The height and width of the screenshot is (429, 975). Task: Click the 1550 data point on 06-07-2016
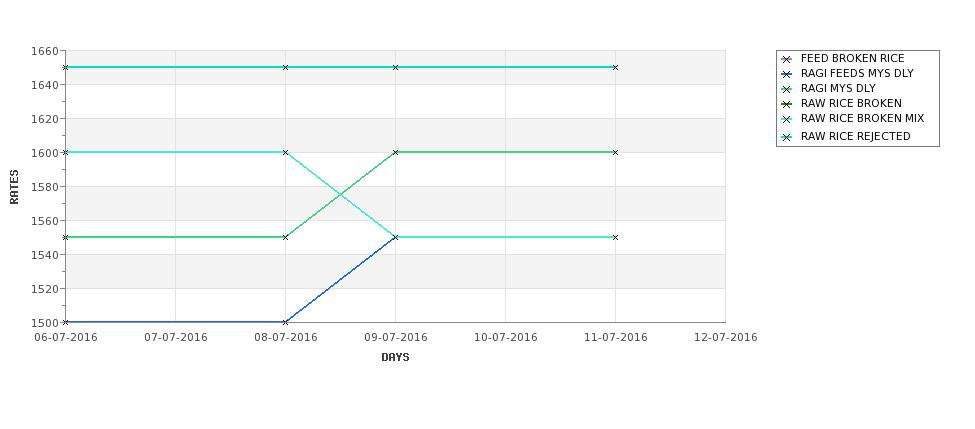point(65,238)
